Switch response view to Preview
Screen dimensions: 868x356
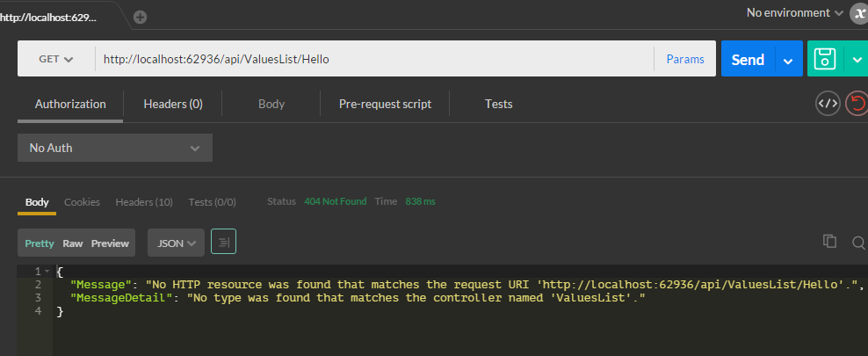click(x=110, y=243)
